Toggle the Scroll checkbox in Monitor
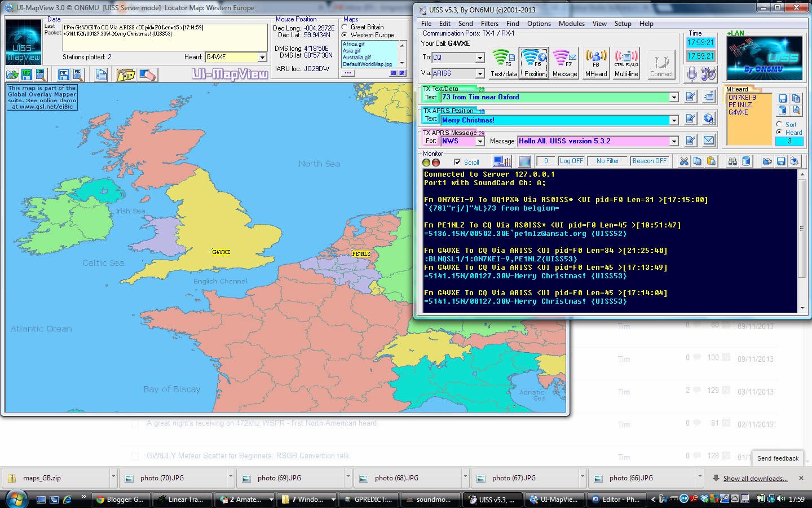The height and width of the screenshot is (508, 812). click(457, 162)
